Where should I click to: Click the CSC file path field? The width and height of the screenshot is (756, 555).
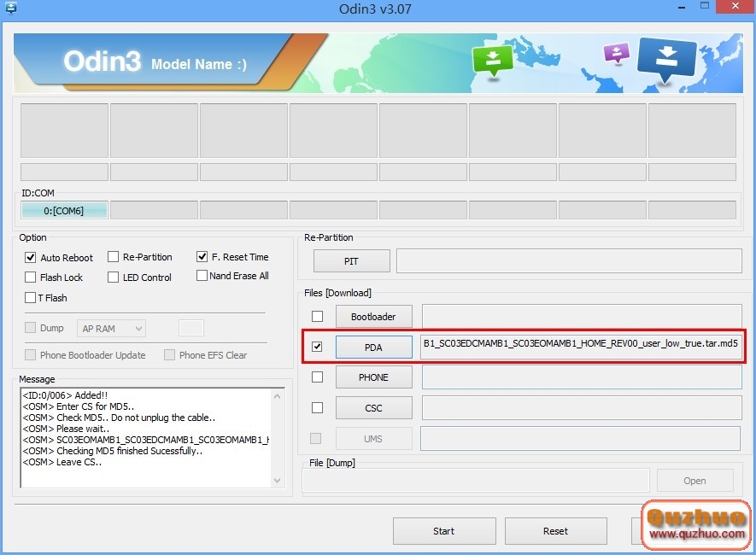point(582,408)
